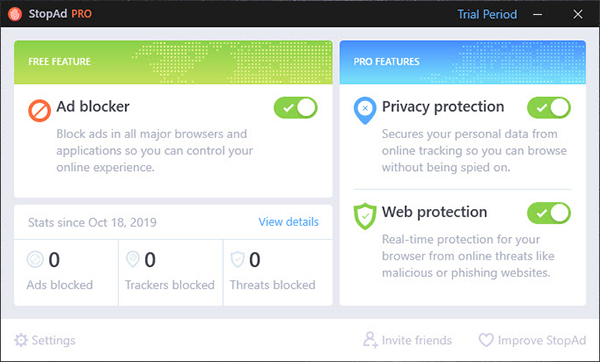Click the Improve StopAd text

click(542, 340)
